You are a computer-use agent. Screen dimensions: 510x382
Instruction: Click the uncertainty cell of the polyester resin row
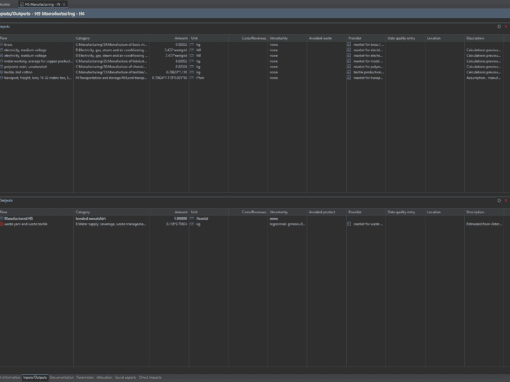tap(287, 67)
